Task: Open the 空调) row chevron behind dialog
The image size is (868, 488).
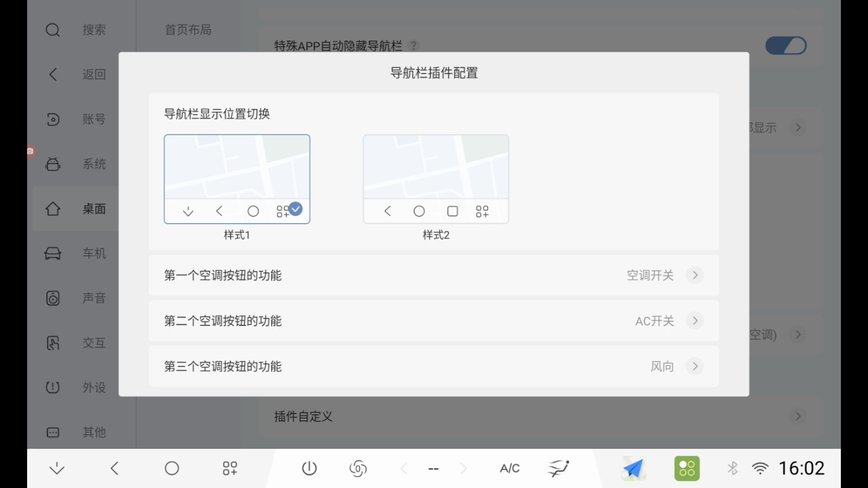Action: point(798,334)
